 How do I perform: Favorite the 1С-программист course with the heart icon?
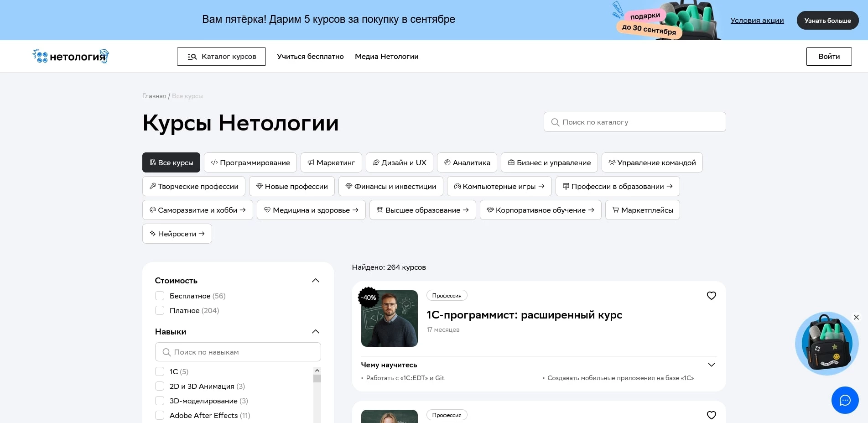click(711, 296)
